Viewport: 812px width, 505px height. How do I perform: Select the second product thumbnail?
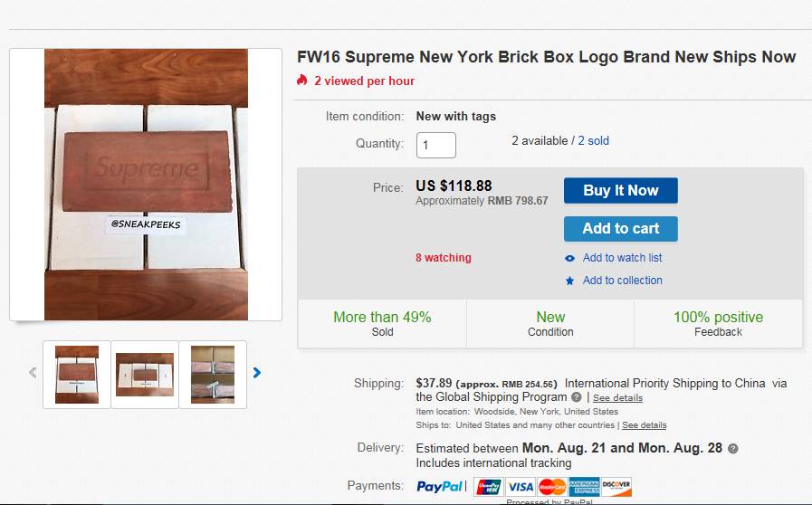pyautogui.click(x=145, y=373)
